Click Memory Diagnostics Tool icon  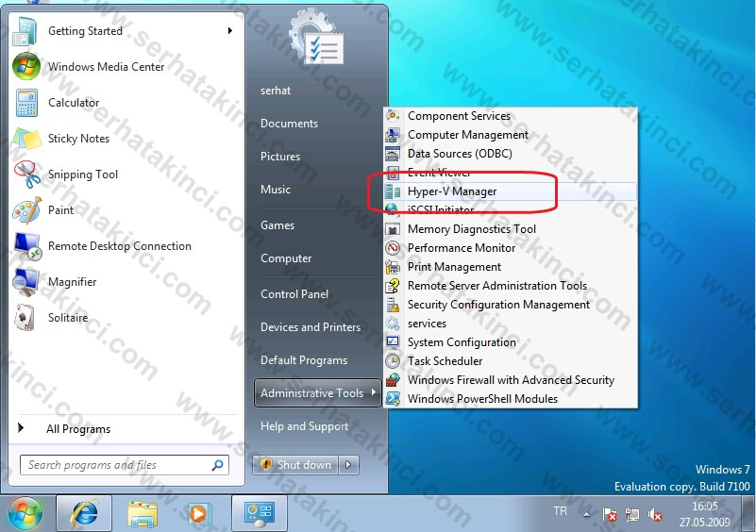393,229
